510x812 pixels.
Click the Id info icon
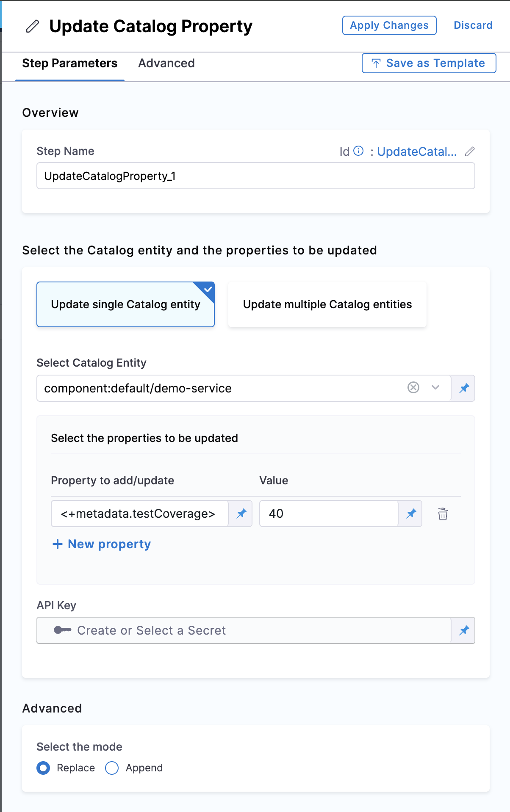[x=358, y=151]
